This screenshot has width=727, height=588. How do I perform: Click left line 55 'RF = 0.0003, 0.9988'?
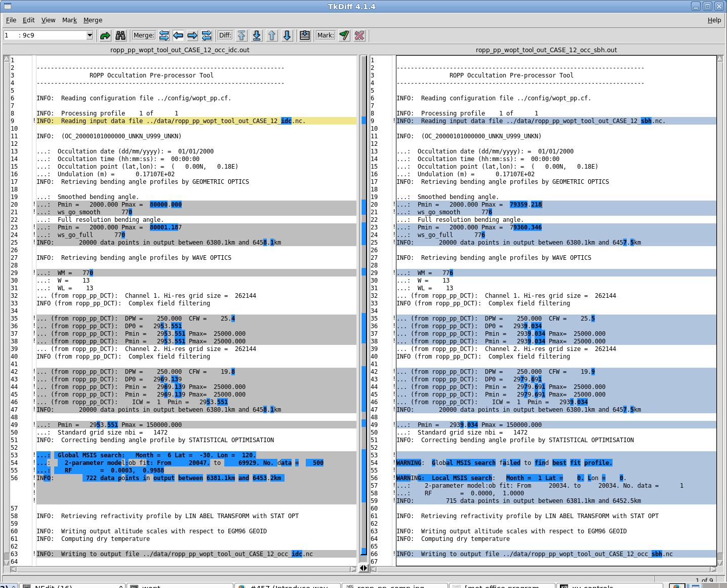pyautogui.click(x=196, y=471)
